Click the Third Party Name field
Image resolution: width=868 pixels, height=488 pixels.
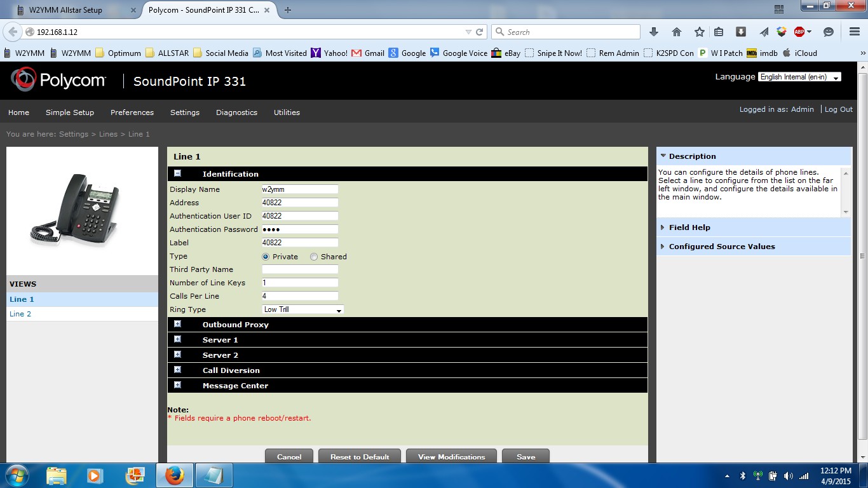pyautogui.click(x=300, y=269)
